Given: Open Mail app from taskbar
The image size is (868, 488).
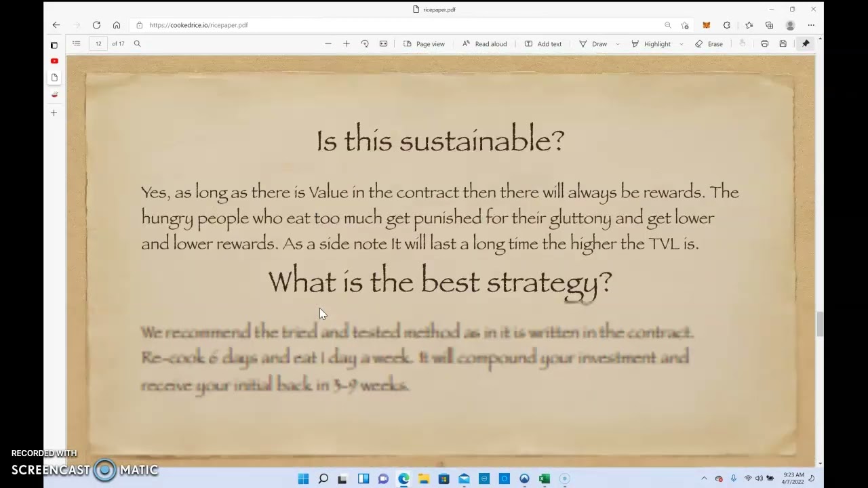Looking at the screenshot, I should point(464,479).
